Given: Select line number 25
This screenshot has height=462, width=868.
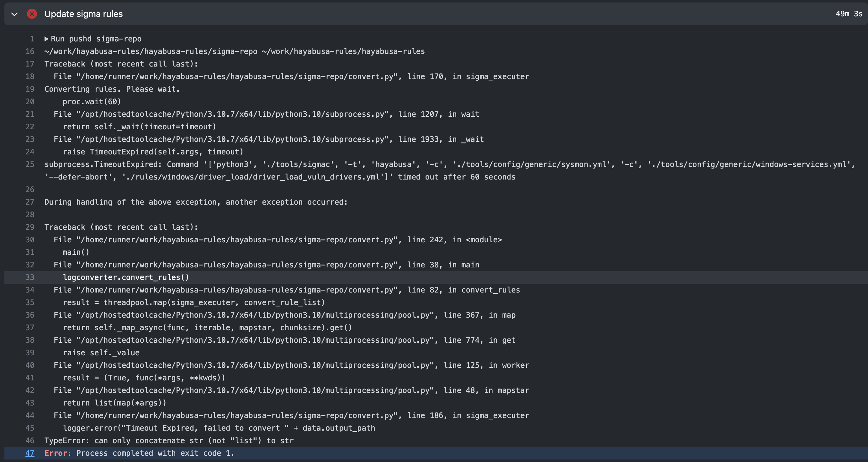Looking at the screenshot, I should (30, 164).
